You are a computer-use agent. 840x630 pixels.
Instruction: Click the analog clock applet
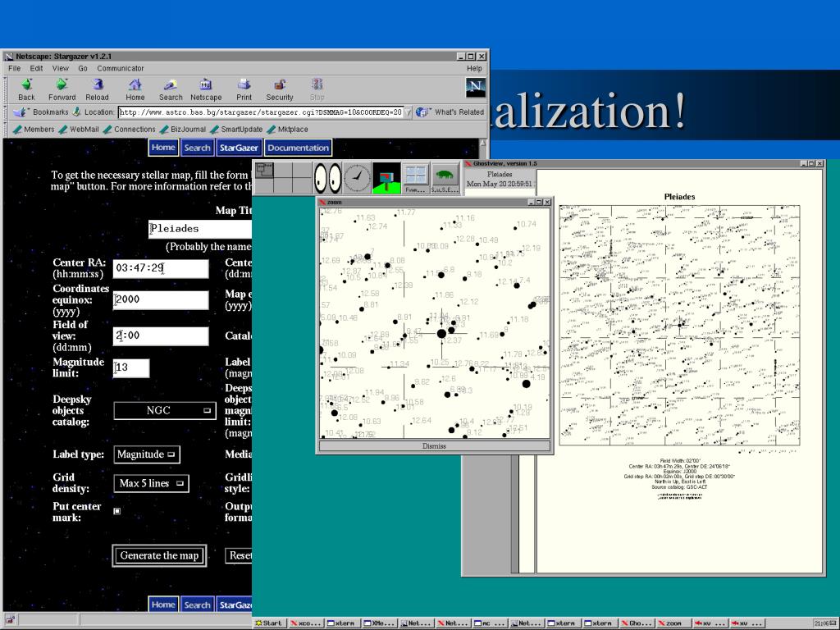(x=357, y=178)
